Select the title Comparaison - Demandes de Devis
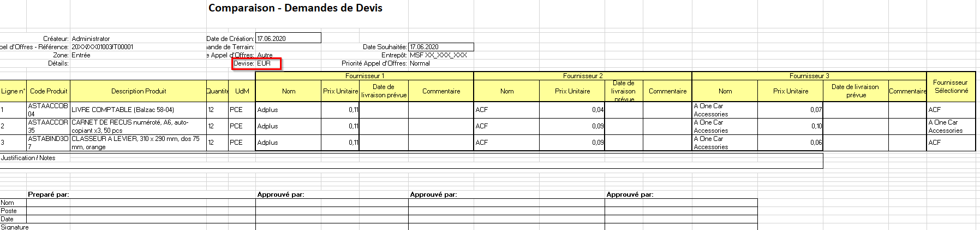This screenshot has width=980, height=230. pyautogui.click(x=295, y=8)
